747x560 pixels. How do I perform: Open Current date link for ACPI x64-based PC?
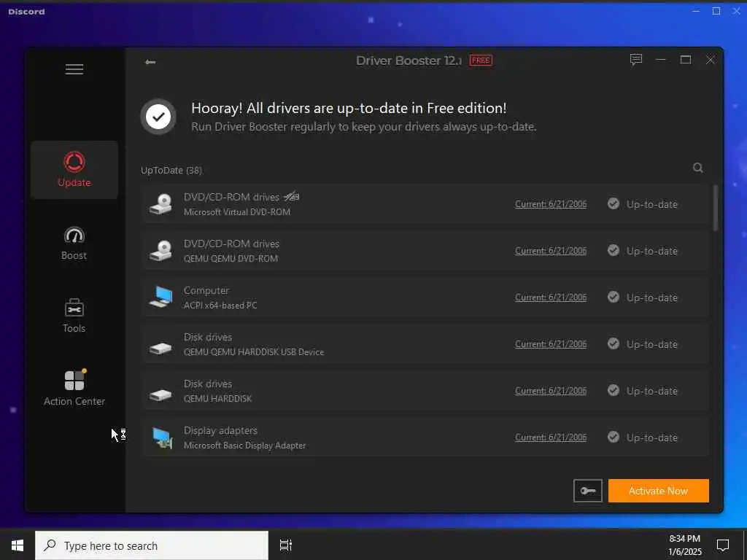coord(551,297)
